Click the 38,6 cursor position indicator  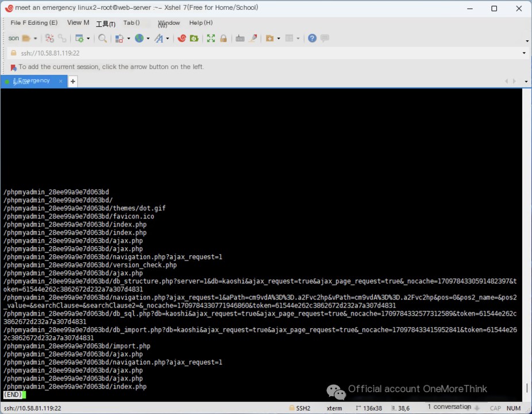point(400,408)
